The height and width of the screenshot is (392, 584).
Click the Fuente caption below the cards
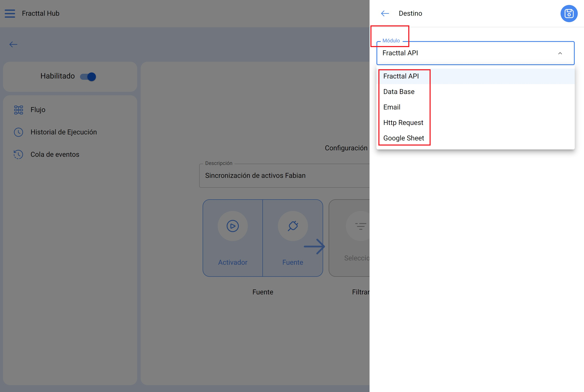263,292
